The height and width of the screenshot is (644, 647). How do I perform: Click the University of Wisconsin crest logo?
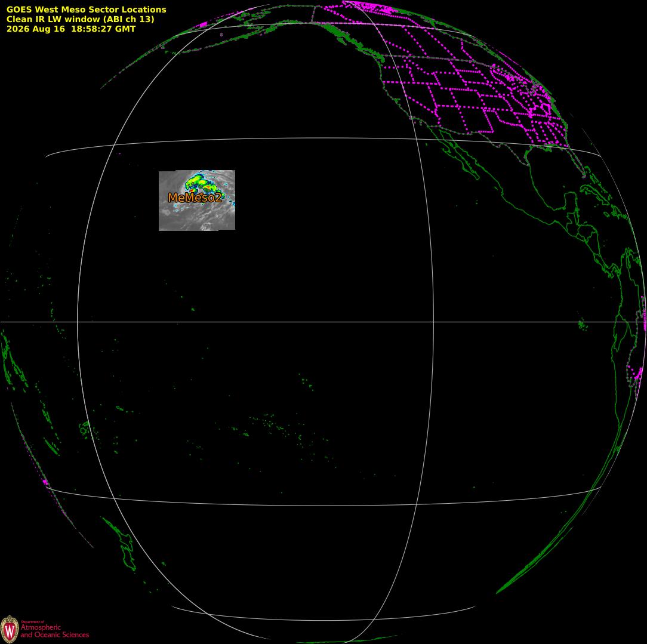10,630
